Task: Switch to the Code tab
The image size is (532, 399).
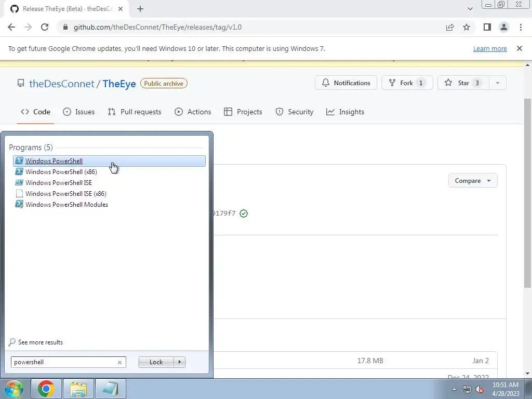Action: [35, 112]
